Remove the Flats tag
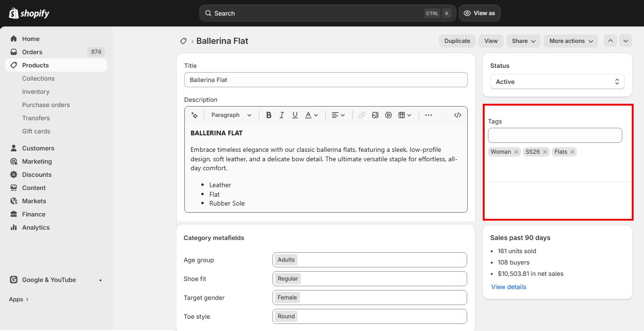 (x=572, y=152)
